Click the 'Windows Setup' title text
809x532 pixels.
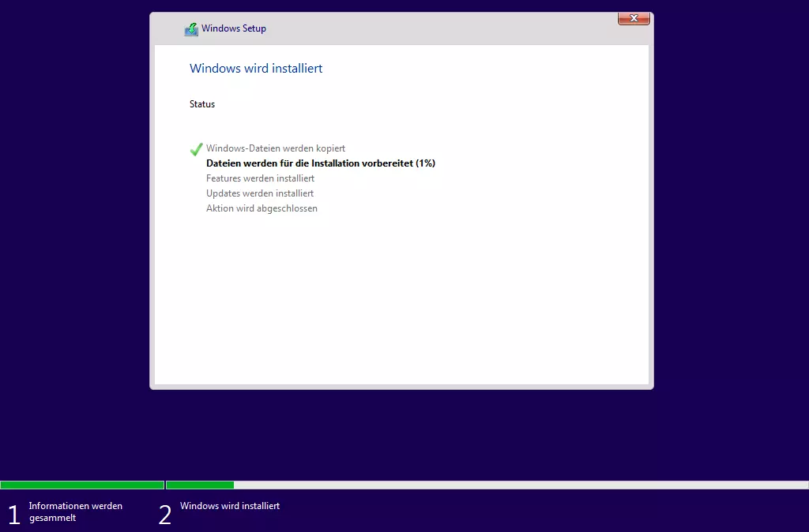pos(234,28)
